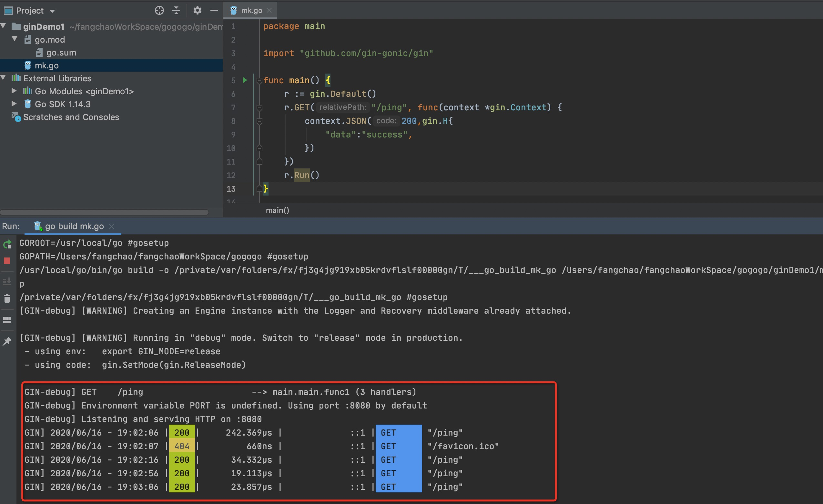
Task: Click restore layout icon in Run sidebar
Action: point(7,320)
